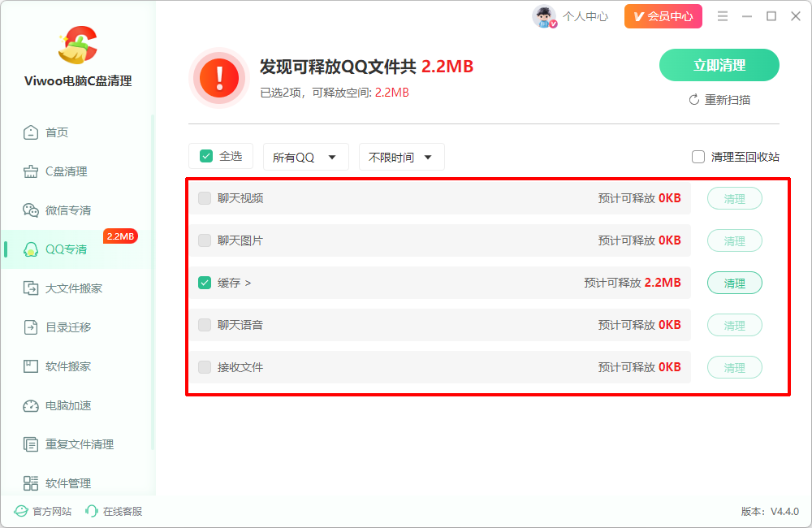This screenshot has width=812, height=528.
Task: Click 清理 button for 聊天图片 row
Action: [x=735, y=240]
